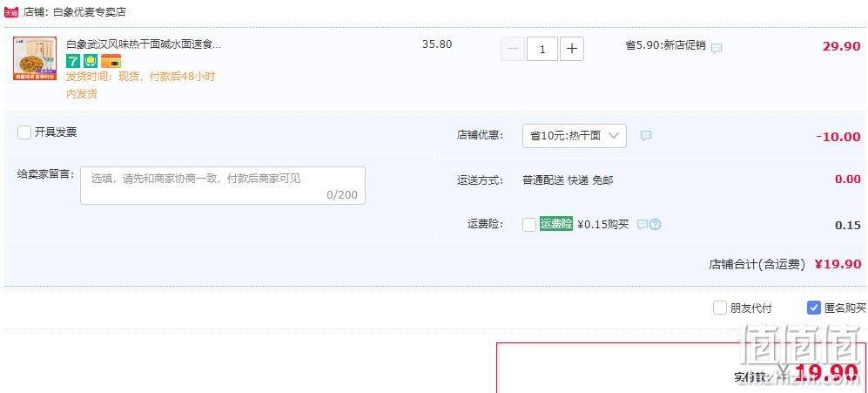Click the green 运费险 label badge
The height and width of the screenshot is (393, 868).
pos(555,224)
